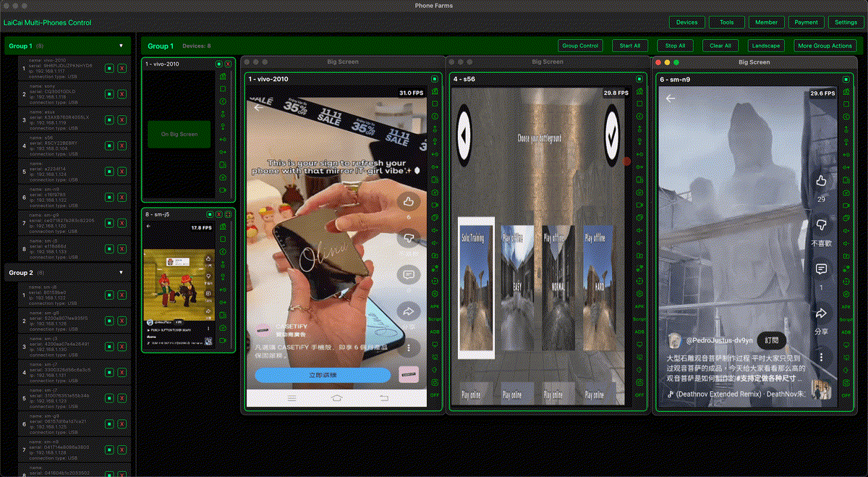The width and height of the screenshot is (868, 477).
Task: Click the Group Control button
Action: (x=580, y=46)
